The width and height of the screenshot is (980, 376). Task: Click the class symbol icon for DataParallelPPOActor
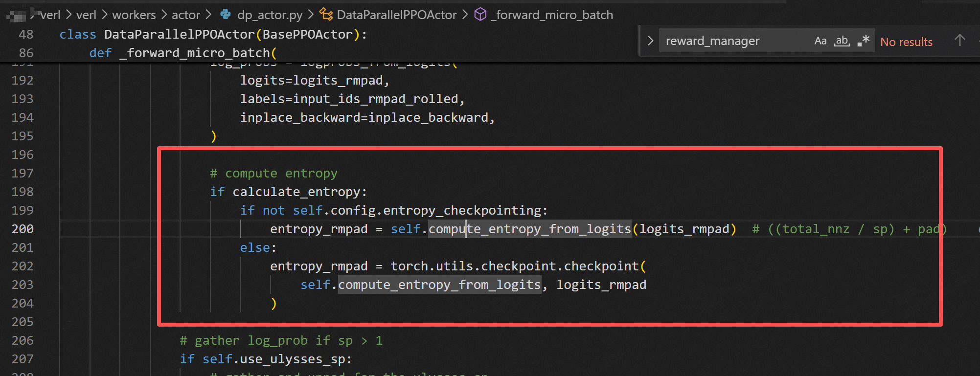tap(326, 15)
